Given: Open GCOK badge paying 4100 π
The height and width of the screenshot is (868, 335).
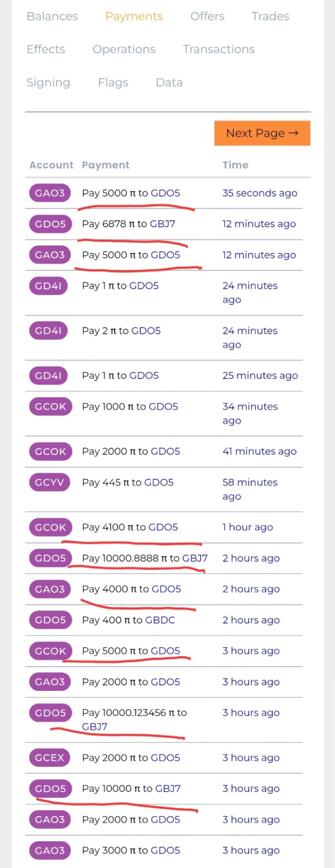Looking at the screenshot, I should [x=50, y=527].
